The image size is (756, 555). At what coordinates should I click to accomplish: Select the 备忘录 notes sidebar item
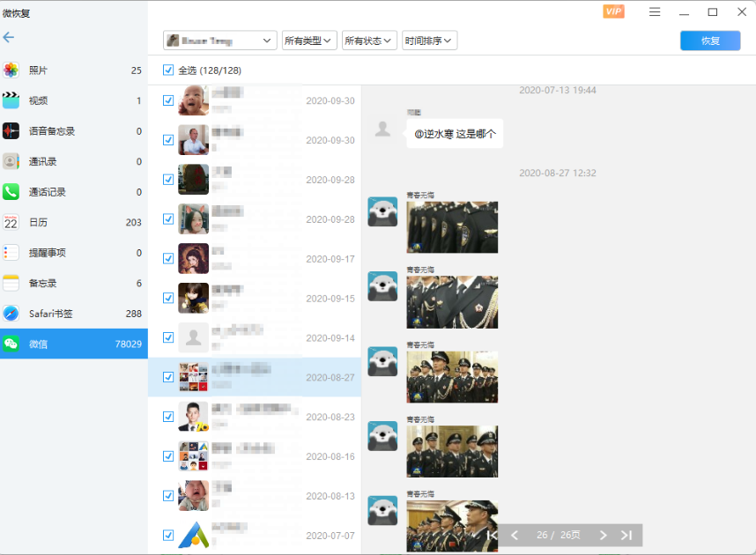42,283
